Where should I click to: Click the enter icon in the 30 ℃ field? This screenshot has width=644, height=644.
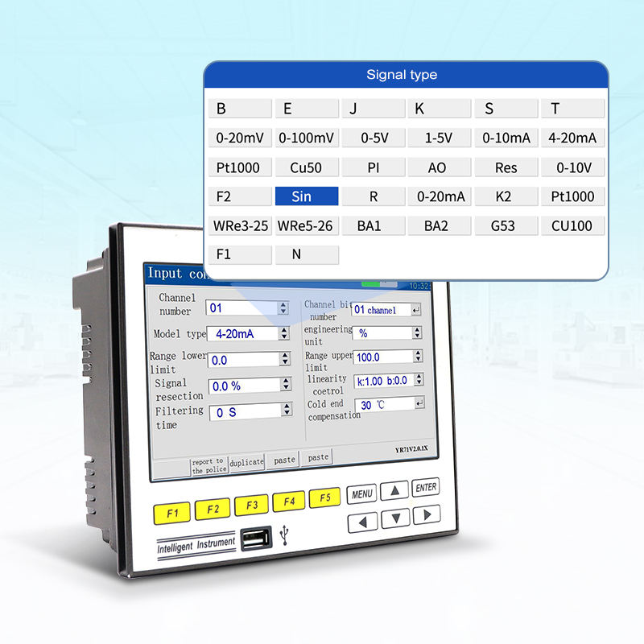pyautogui.click(x=419, y=403)
